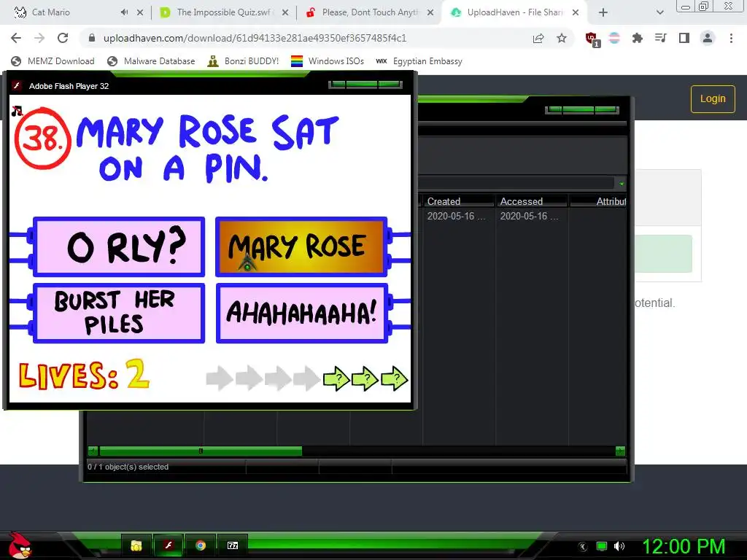Use the middle green skip arrow

(365, 379)
